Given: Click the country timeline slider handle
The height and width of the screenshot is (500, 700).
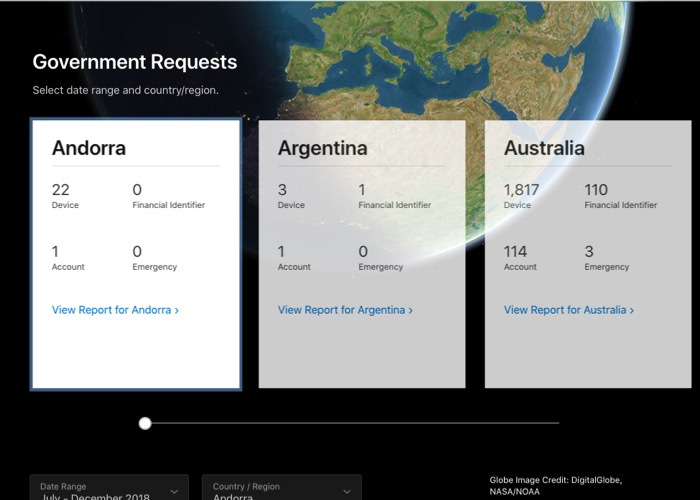Looking at the screenshot, I should pos(145,423).
